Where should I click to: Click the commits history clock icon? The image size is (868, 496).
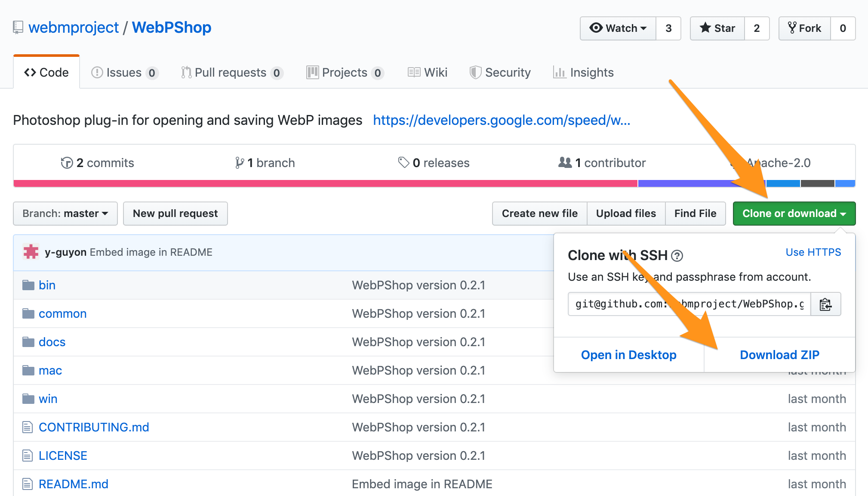(x=67, y=163)
